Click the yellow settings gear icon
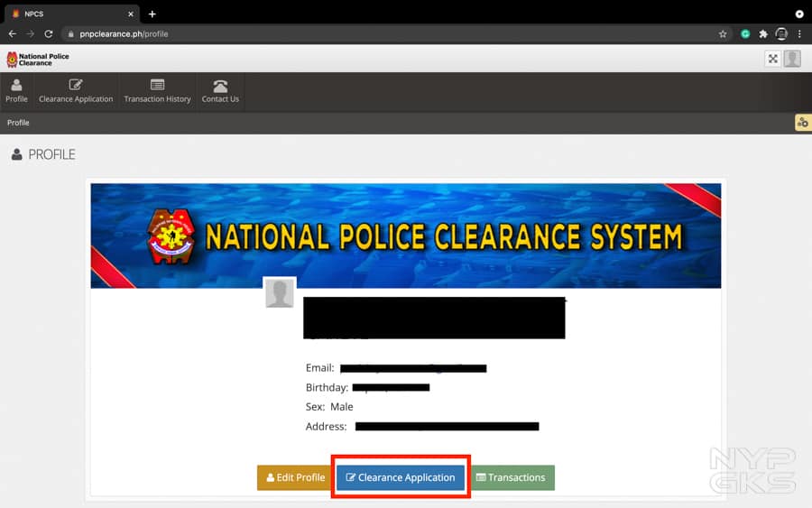Viewport: 812px width, 508px height. pos(802,123)
